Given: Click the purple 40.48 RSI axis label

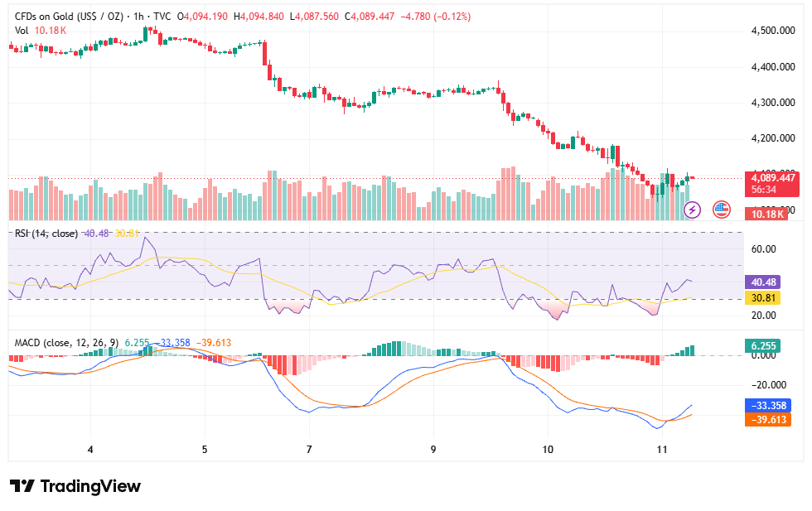Looking at the screenshot, I should pos(763,282).
